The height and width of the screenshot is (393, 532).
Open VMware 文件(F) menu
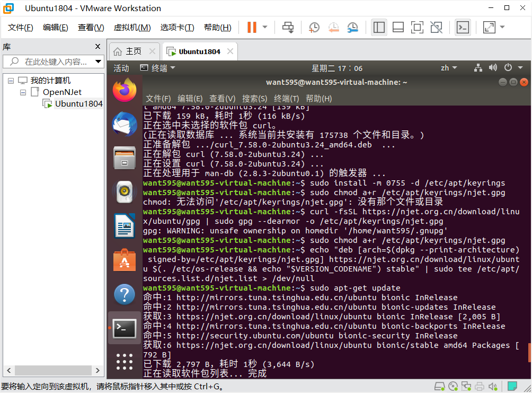tap(20, 28)
